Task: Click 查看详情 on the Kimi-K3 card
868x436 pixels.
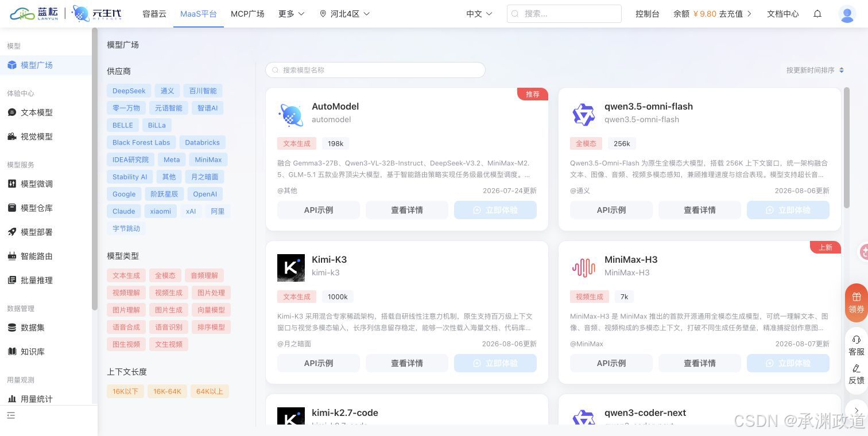Action: (x=407, y=363)
